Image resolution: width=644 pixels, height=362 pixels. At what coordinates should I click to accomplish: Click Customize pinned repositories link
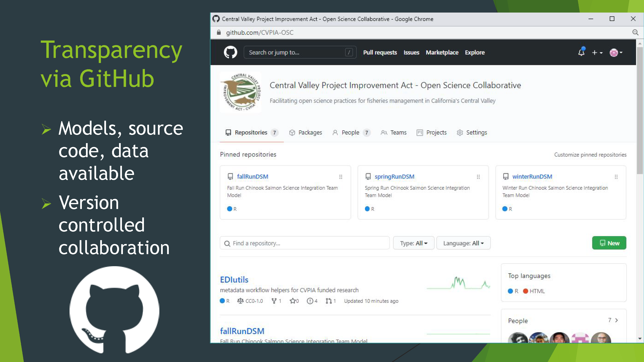(590, 155)
